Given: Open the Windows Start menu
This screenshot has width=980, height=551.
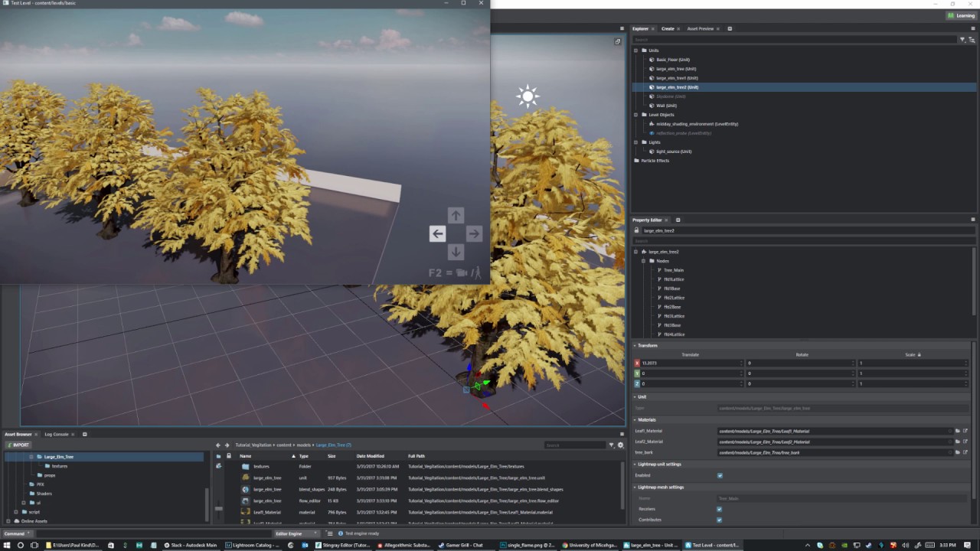Looking at the screenshot, I should [x=7, y=545].
